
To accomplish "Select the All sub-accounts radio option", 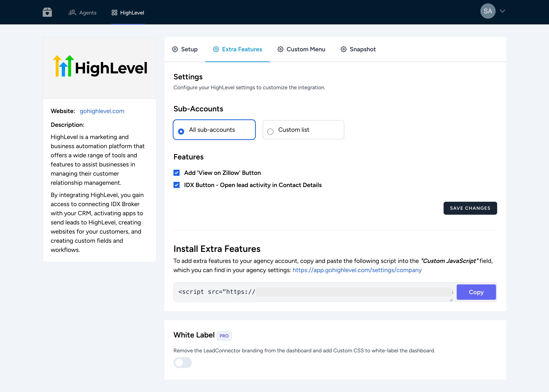I will (181, 131).
